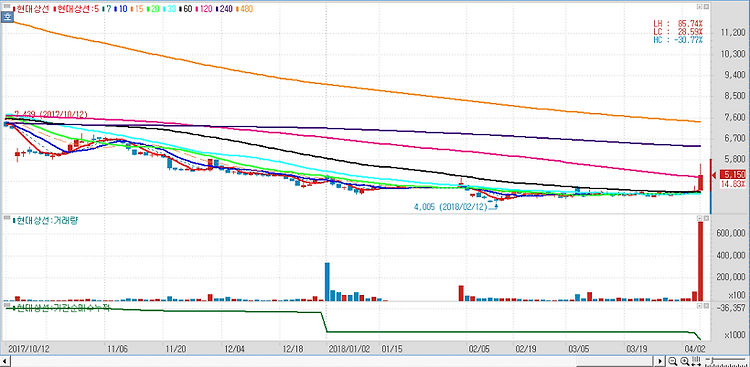Click the LH : 85.74% readout
Viewport: 750px width, 367px height.
[678, 23]
